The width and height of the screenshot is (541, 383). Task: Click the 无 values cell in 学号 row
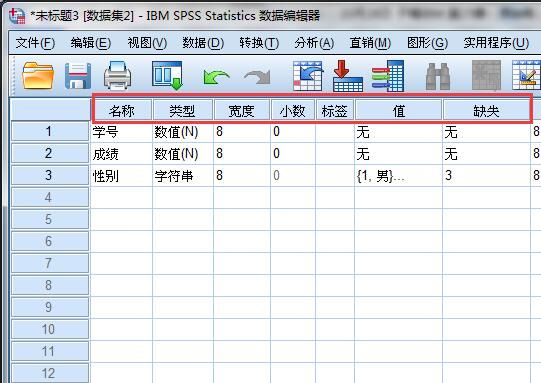pos(398,131)
